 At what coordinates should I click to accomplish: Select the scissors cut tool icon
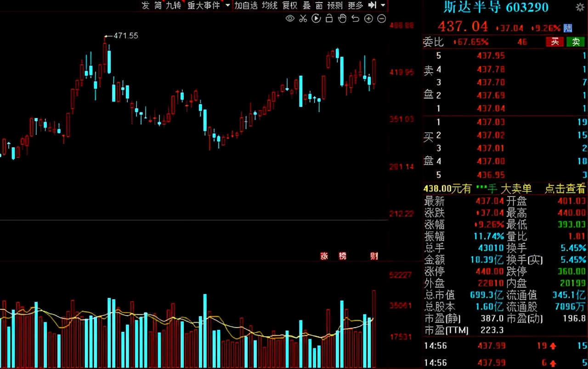tap(303, 18)
